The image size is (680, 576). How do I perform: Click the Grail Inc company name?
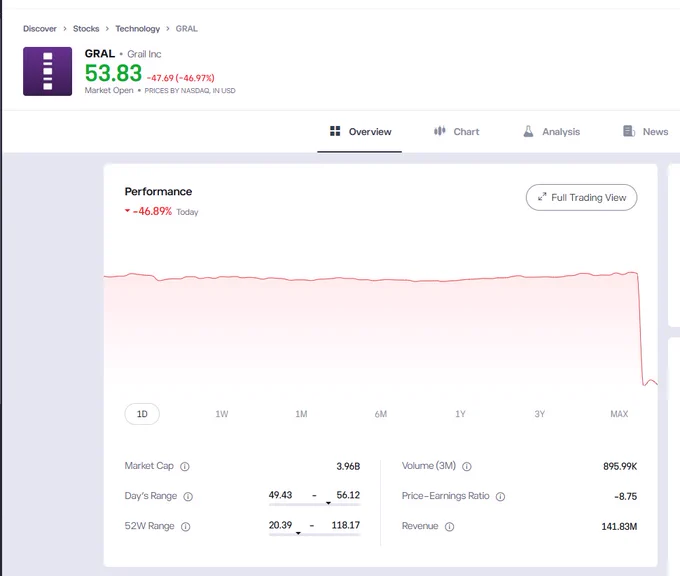[x=144, y=54]
